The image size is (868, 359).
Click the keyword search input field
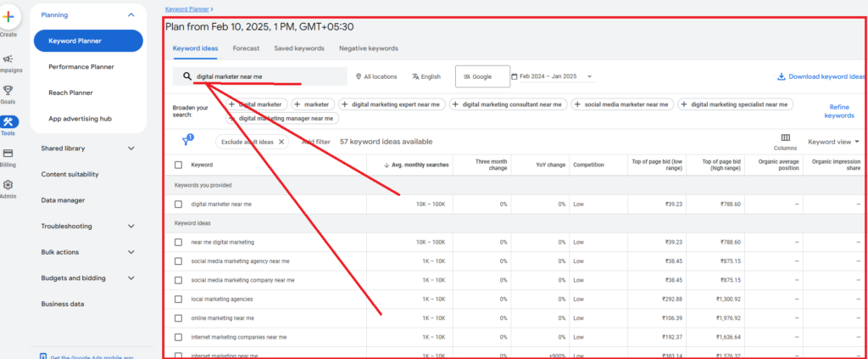[260, 76]
